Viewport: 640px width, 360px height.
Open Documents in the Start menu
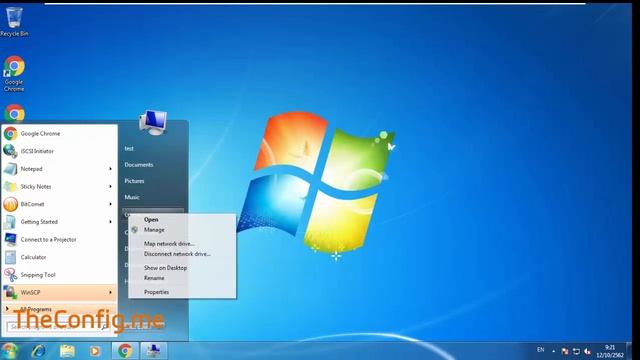139,164
